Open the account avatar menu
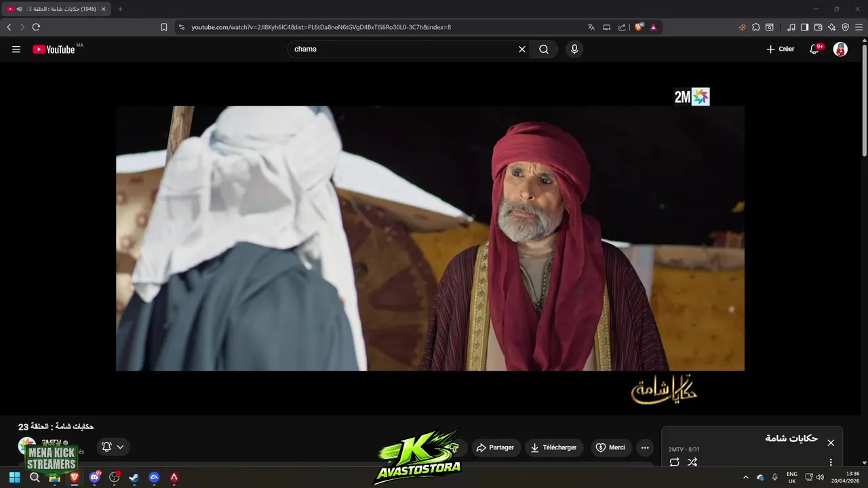868x488 pixels. click(x=840, y=49)
